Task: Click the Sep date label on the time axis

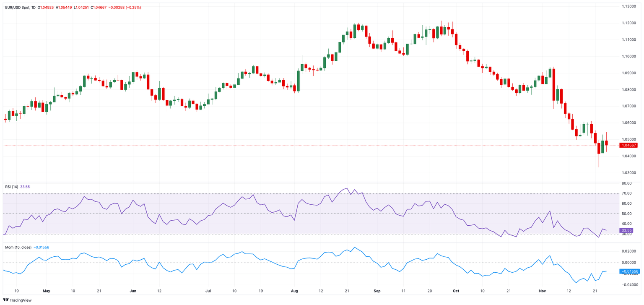Action: pos(377,291)
